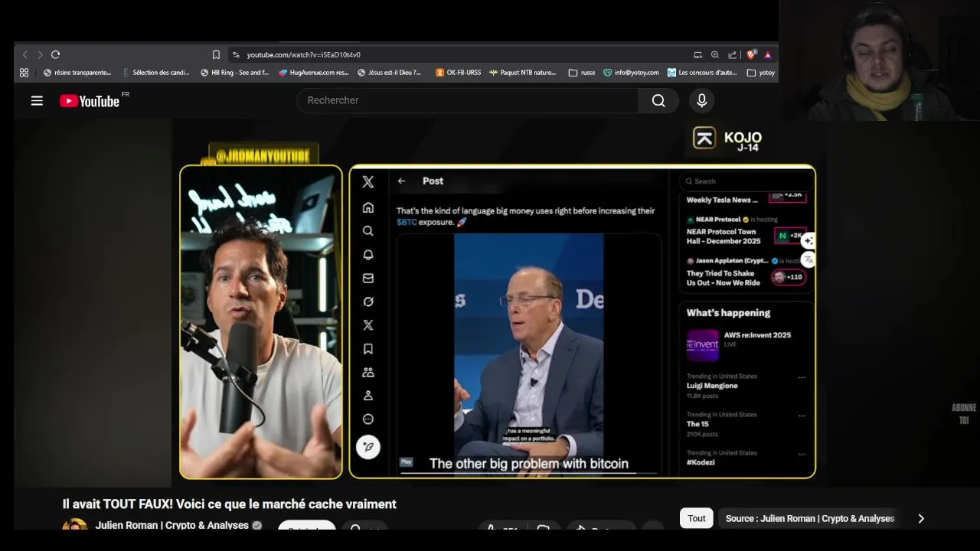The image size is (980, 551).
Task: Click the '#Kodezi' trending topic
Action: coord(701,462)
